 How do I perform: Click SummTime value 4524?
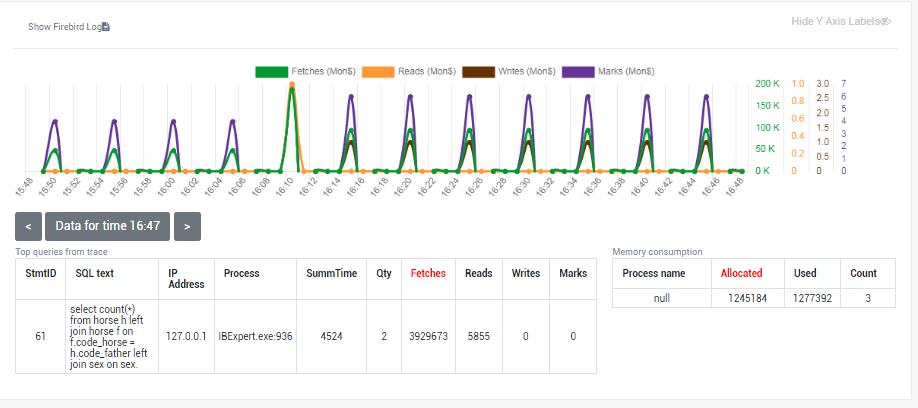pyautogui.click(x=331, y=337)
